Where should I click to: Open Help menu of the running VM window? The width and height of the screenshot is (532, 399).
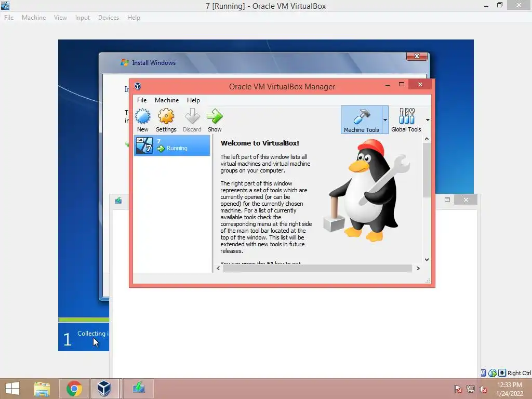tap(134, 18)
